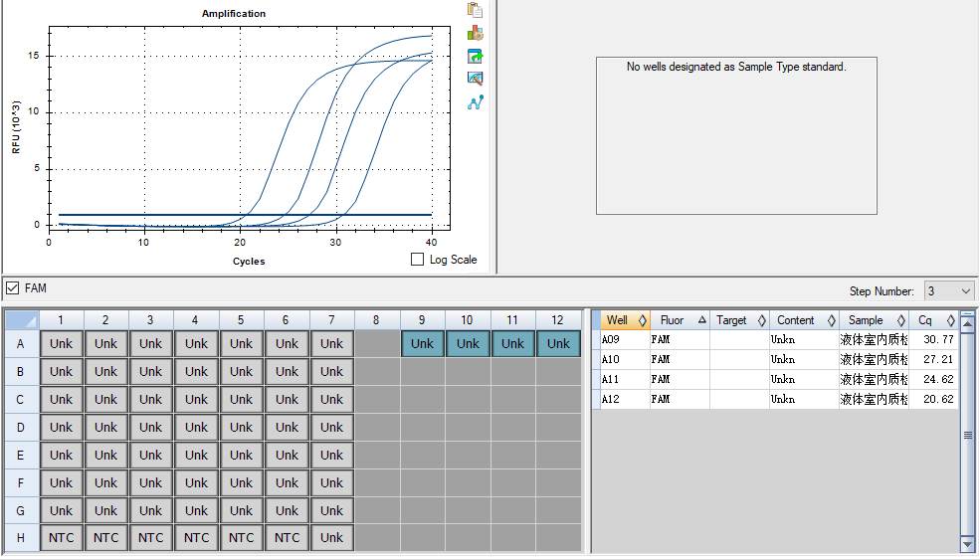980x560 pixels.
Task: Click results table scroll-down arrow
Action: coord(967,546)
